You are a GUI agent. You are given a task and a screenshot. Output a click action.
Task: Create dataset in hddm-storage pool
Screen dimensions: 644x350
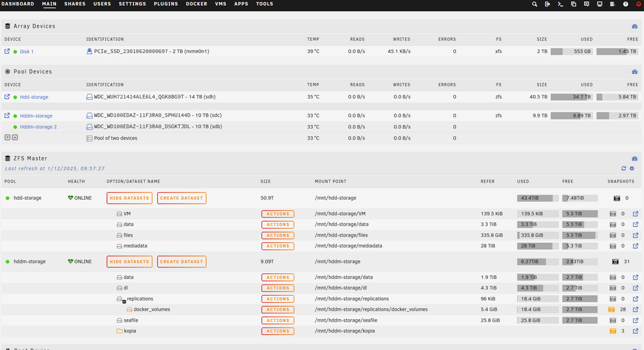[182, 262]
